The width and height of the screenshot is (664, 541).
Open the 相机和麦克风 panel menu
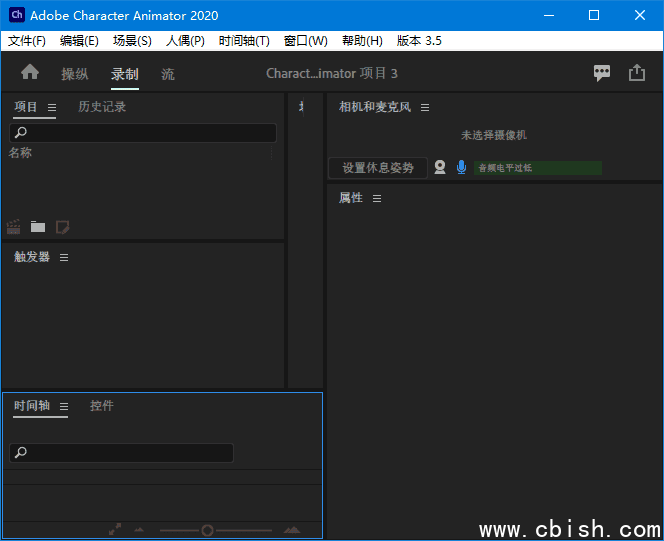click(425, 108)
